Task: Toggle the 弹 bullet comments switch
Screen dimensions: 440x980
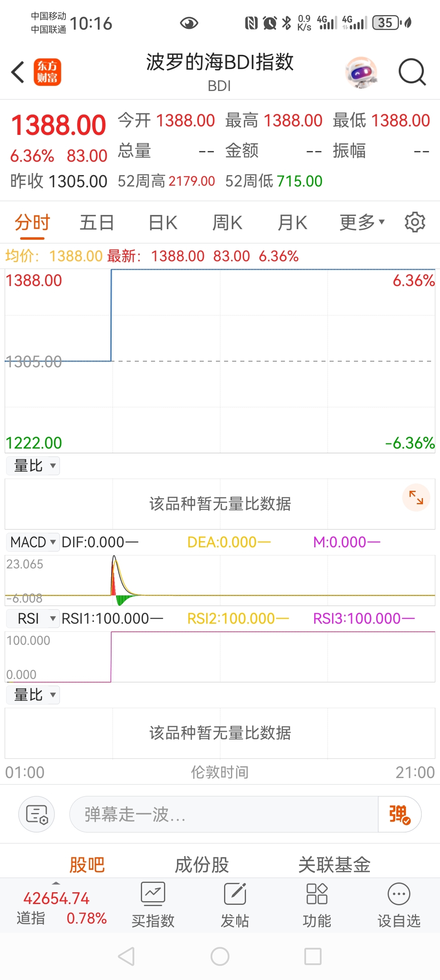Action: click(x=399, y=814)
